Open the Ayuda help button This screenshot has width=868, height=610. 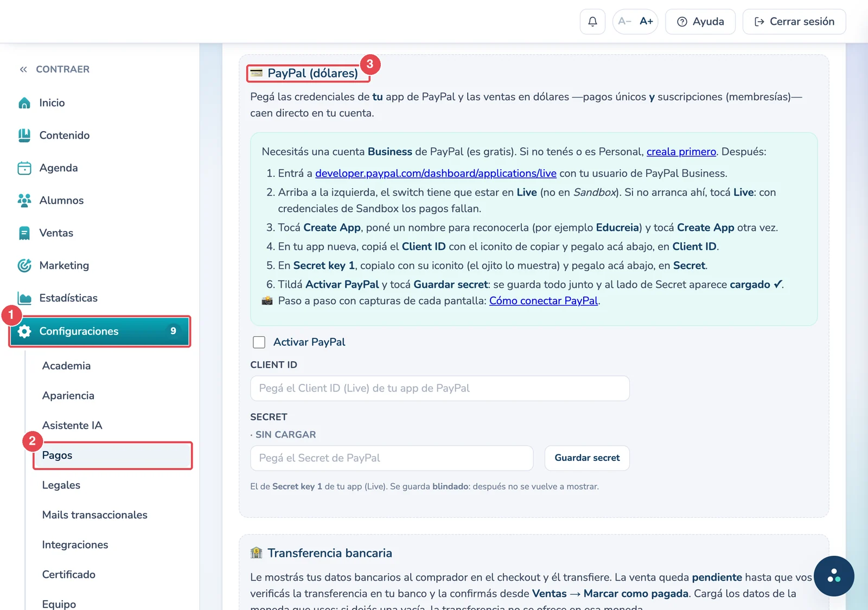tap(700, 22)
